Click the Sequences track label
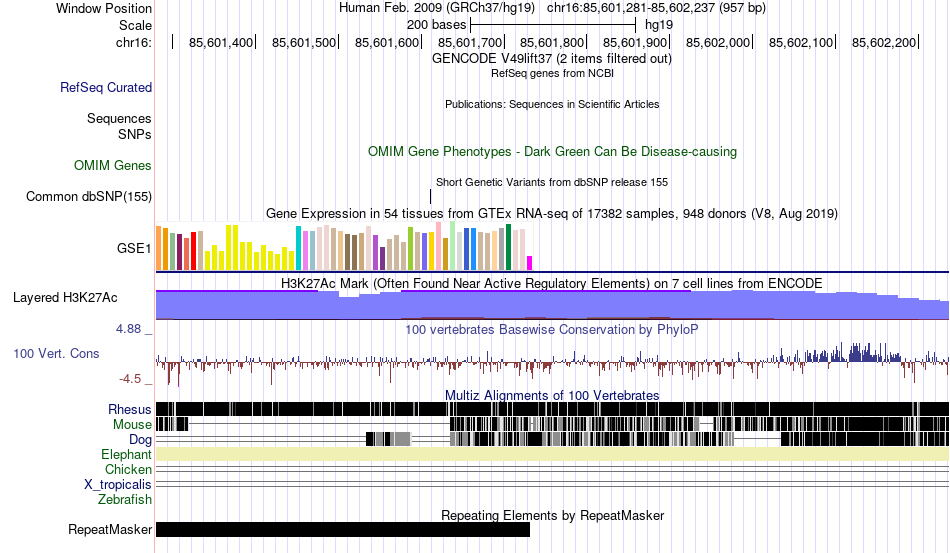 pyautogui.click(x=119, y=118)
